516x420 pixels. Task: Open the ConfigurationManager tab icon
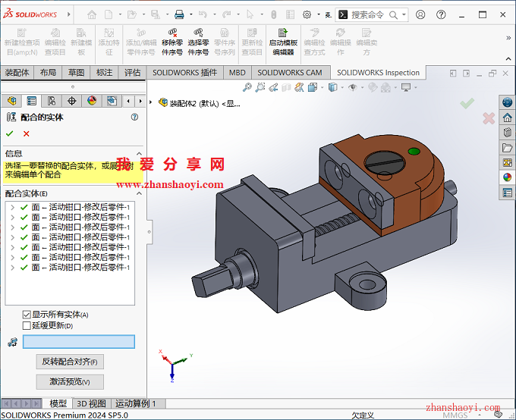point(52,101)
